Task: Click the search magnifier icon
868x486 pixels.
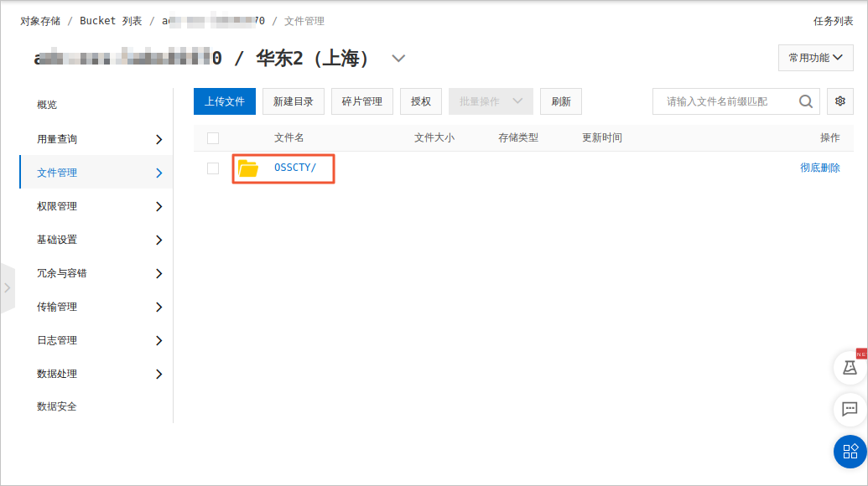Action: [805, 101]
